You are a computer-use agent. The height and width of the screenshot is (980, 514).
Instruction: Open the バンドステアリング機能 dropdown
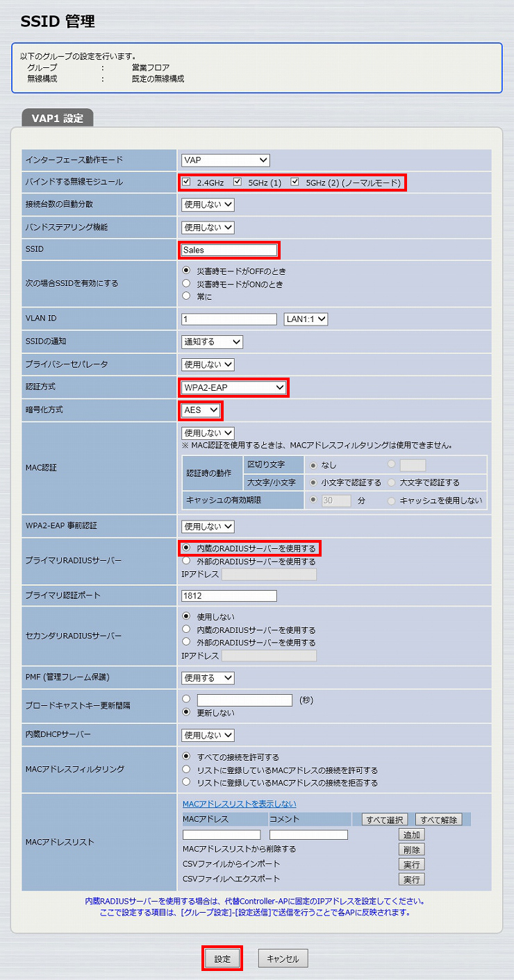pos(208,228)
